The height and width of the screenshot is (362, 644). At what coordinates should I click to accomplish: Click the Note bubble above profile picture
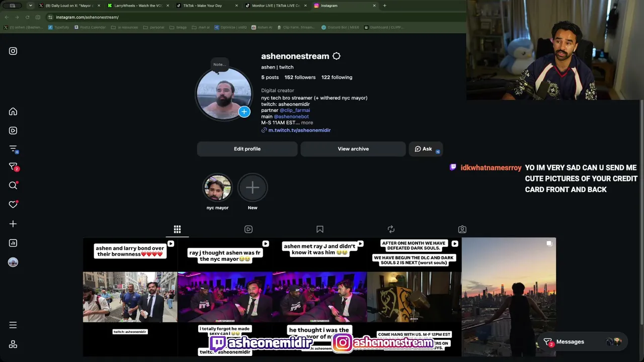click(x=219, y=64)
